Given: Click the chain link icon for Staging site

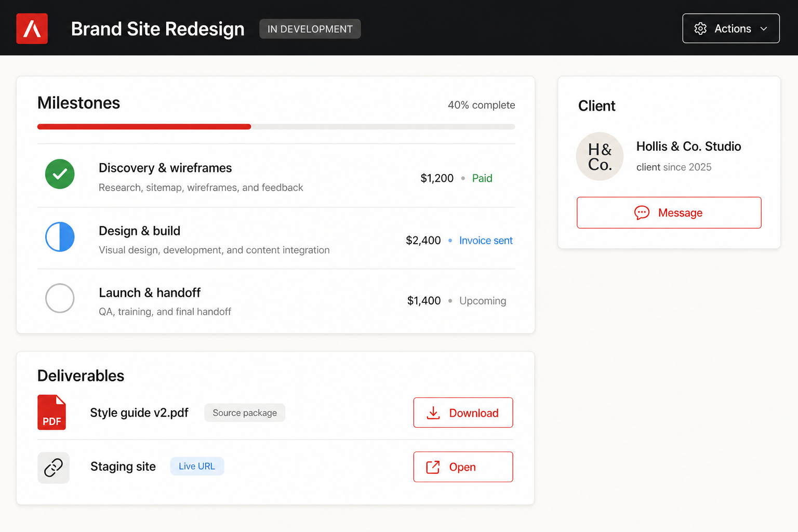Looking at the screenshot, I should [x=54, y=468].
